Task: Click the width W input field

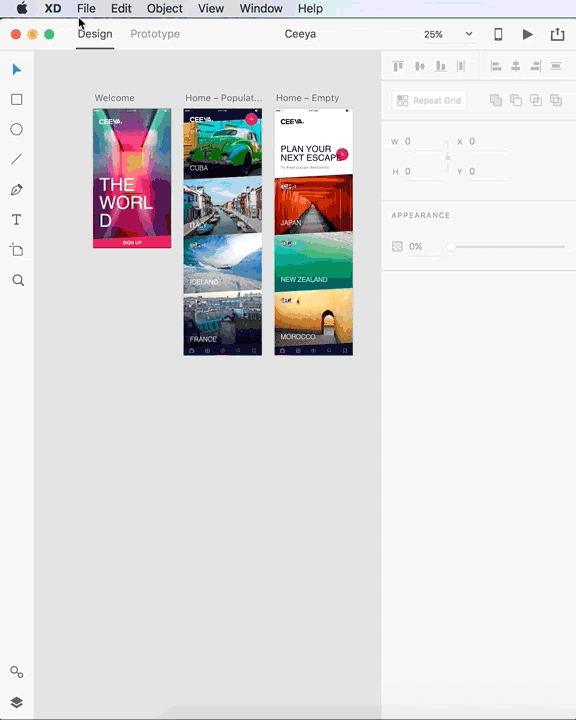Action: pyautogui.click(x=423, y=142)
